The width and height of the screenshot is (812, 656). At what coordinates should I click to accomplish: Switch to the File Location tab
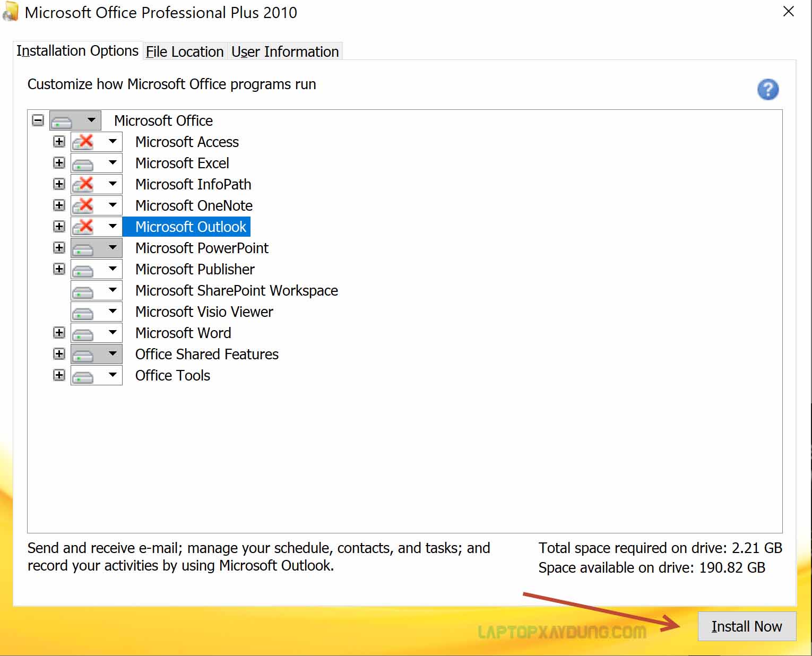pos(185,51)
